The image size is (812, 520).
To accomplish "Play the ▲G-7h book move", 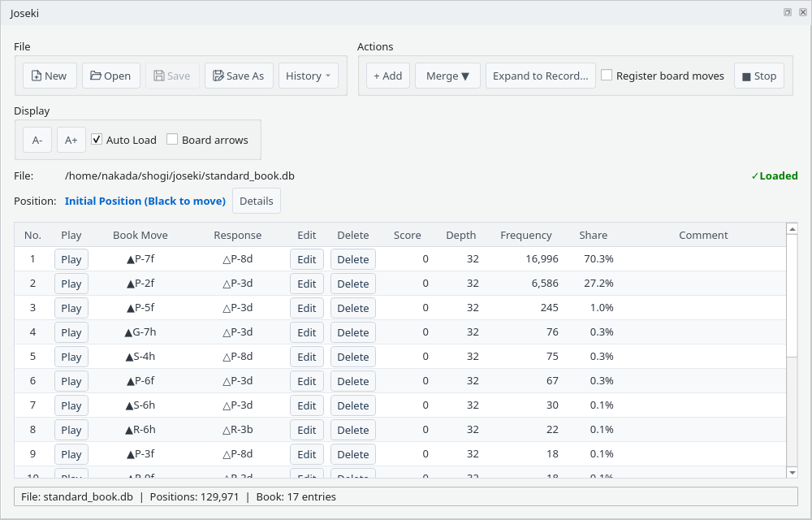I will [x=71, y=332].
